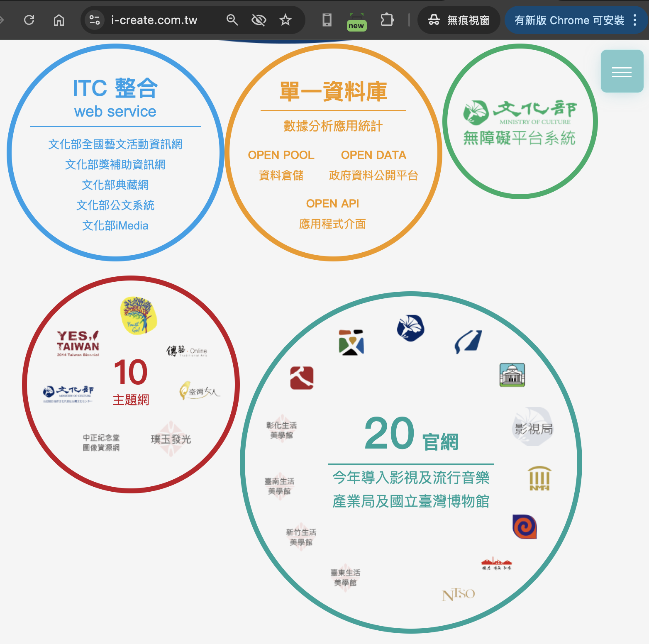The image size is (649, 644).
Task: Click the browser reload button
Action: [x=29, y=20]
